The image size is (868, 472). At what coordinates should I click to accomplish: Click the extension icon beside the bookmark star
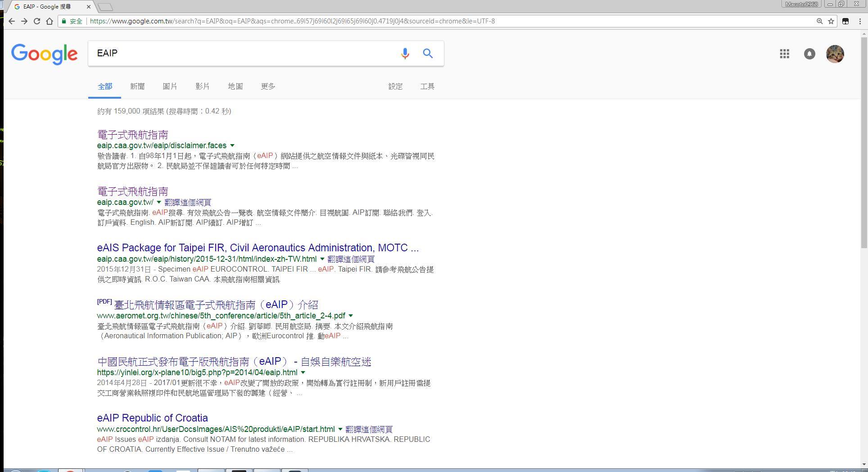[x=845, y=21]
